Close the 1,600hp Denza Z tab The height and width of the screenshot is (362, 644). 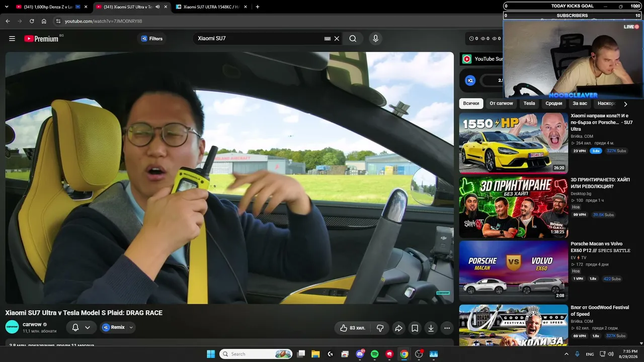[x=86, y=7]
